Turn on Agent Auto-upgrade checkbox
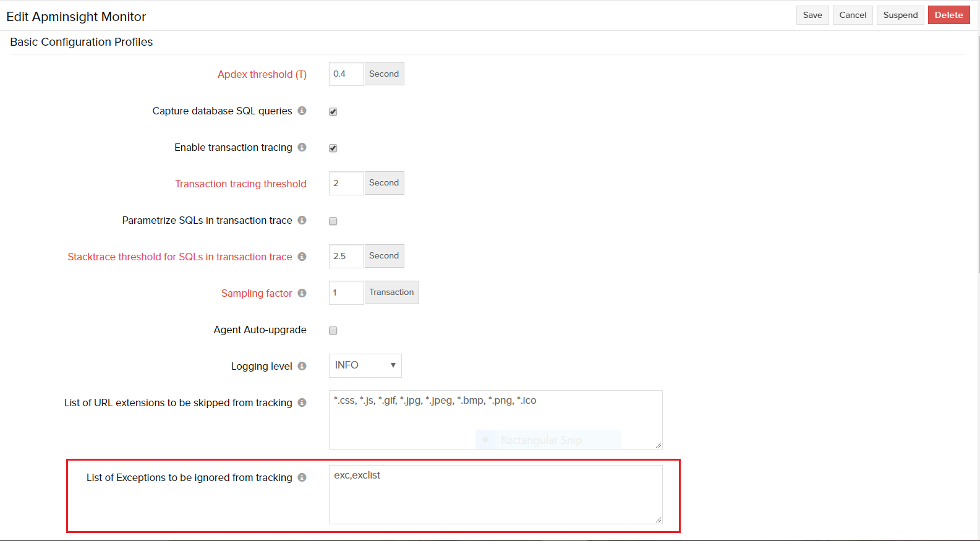This screenshot has height=541, width=980. coord(333,331)
